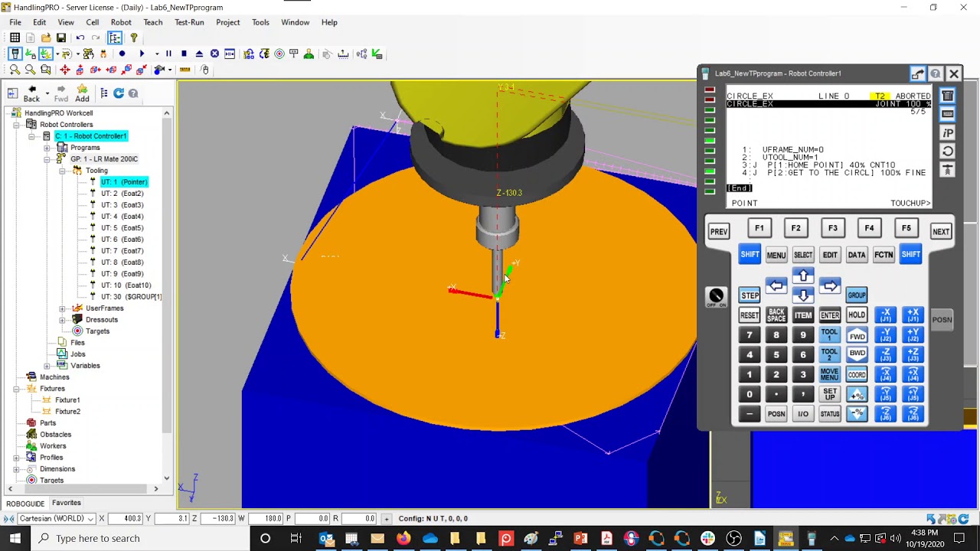
Task: Run the program with the play icon
Action: tap(142, 54)
